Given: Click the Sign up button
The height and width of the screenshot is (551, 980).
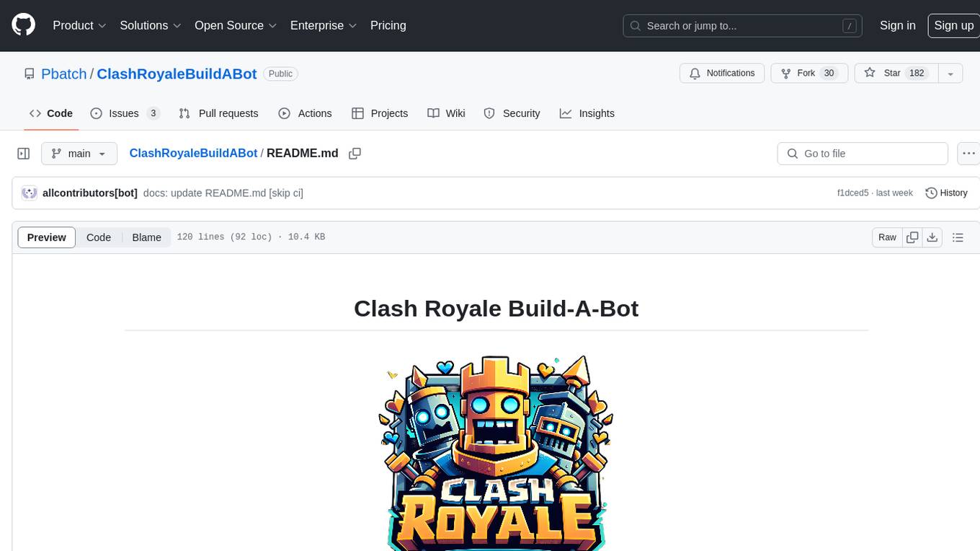Looking at the screenshot, I should click(953, 25).
